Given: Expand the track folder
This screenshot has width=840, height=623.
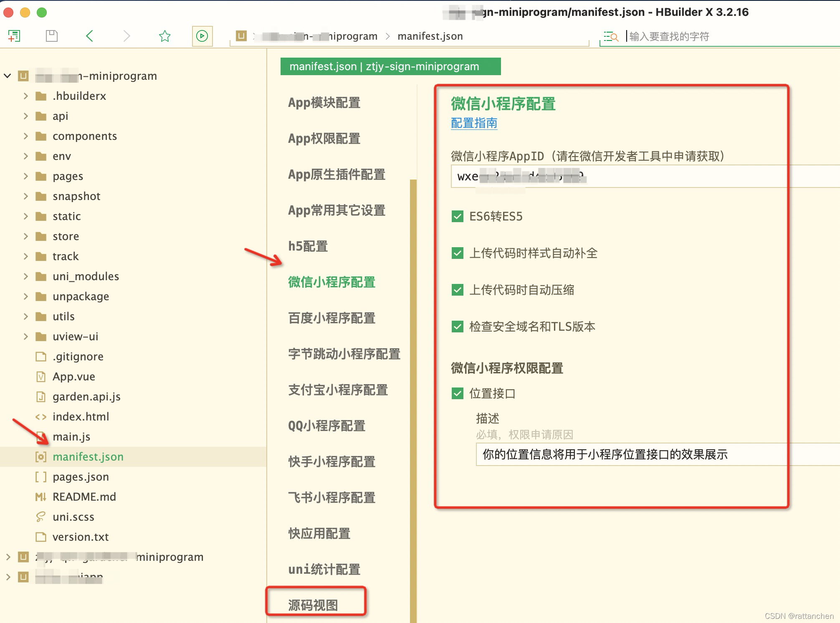Looking at the screenshot, I should pyautogui.click(x=26, y=257).
